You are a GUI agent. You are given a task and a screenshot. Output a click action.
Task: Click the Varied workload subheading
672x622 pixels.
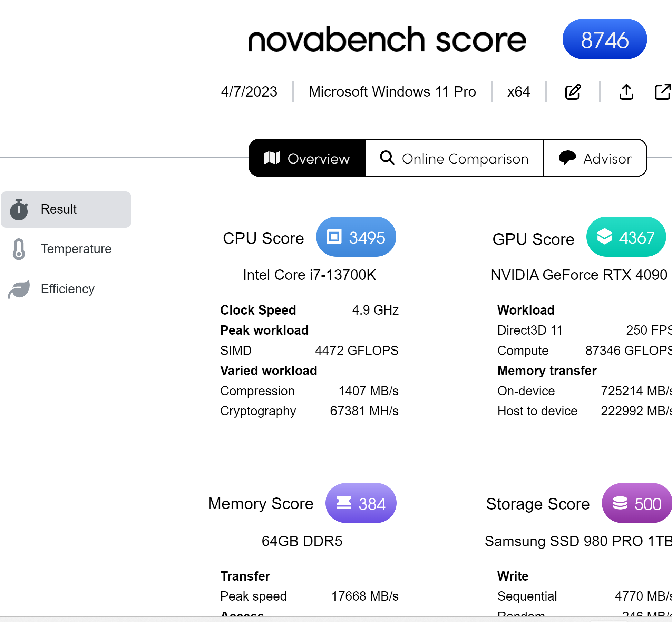point(269,371)
